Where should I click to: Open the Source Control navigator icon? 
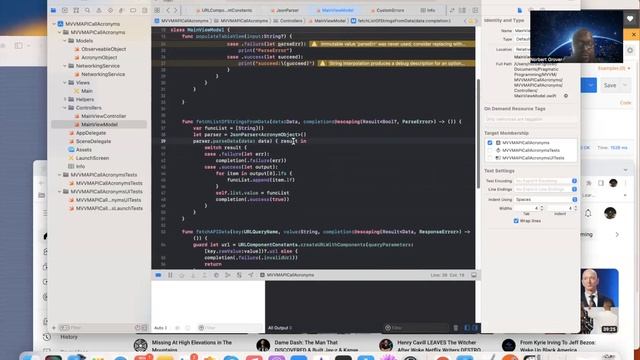click(x=65, y=10)
